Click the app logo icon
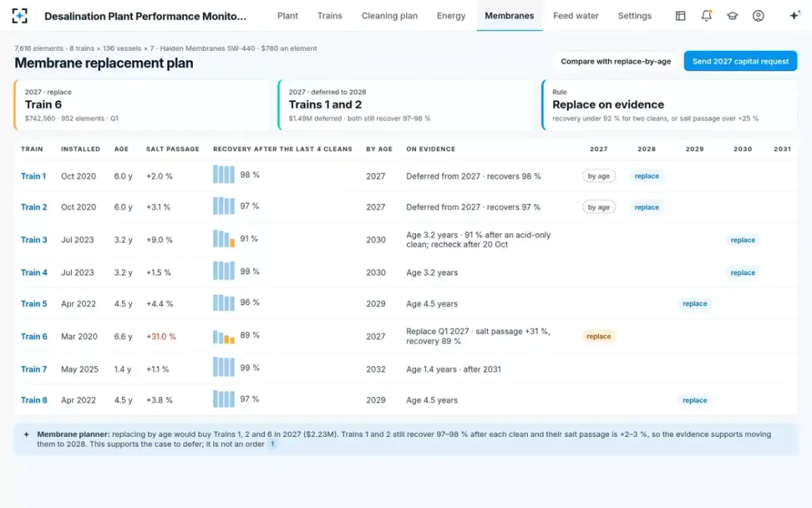This screenshot has width=812, height=508. pos(20,16)
